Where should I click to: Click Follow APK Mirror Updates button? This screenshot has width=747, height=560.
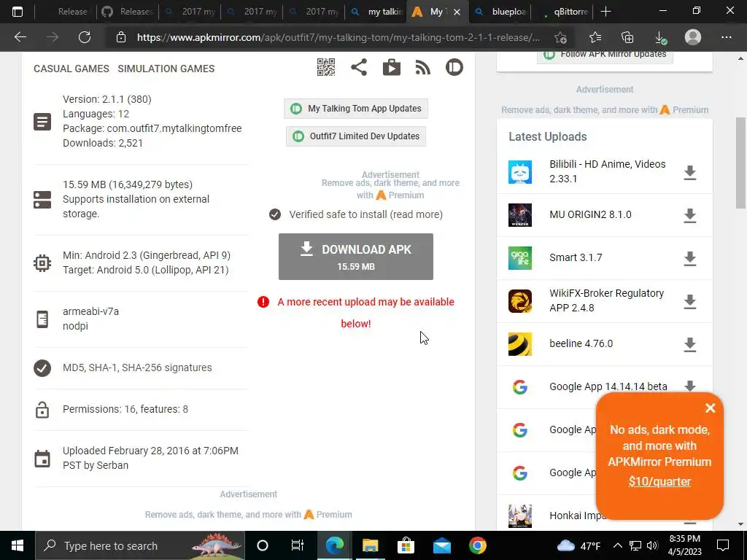pos(605,55)
